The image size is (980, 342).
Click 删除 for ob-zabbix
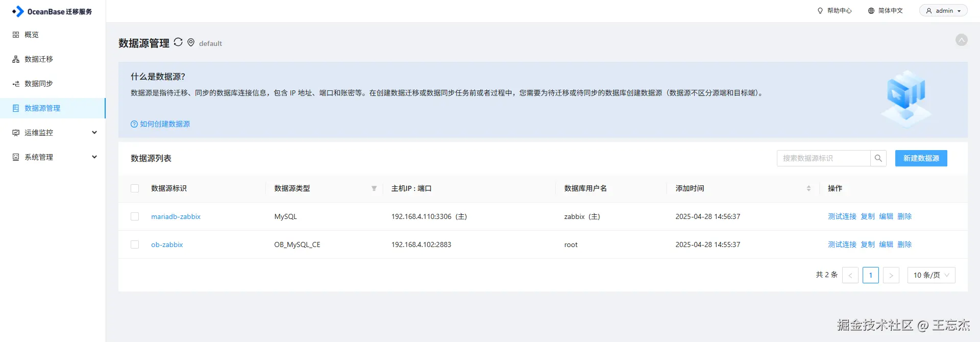pos(904,245)
